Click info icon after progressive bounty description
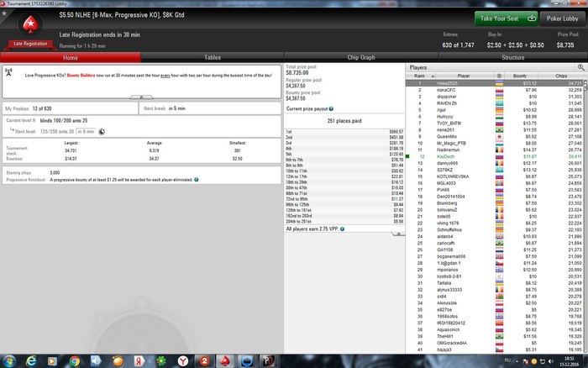The width and height of the screenshot is (588, 368). 197,180
